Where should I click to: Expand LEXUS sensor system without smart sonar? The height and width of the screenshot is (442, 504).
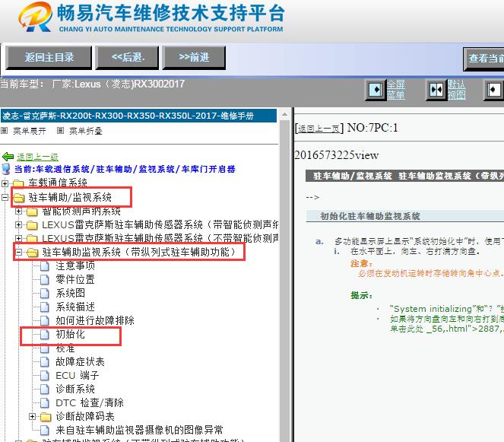pos(19,238)
